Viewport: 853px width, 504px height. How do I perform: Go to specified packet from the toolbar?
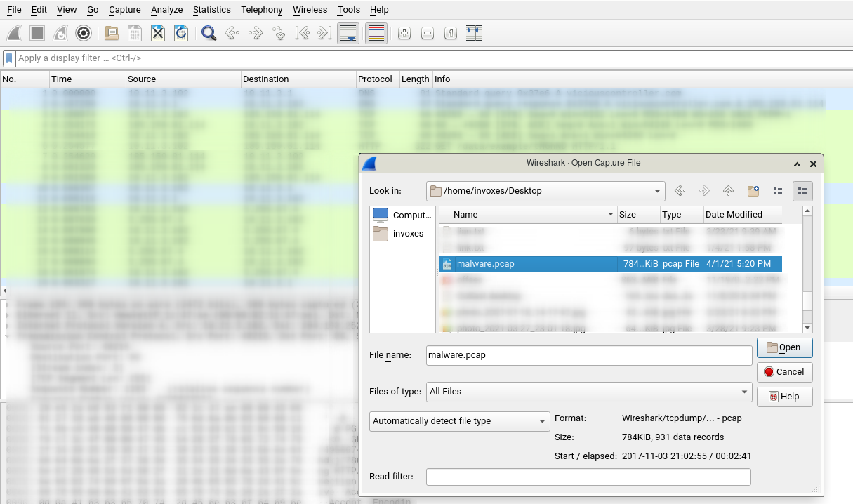pos(279,33)
